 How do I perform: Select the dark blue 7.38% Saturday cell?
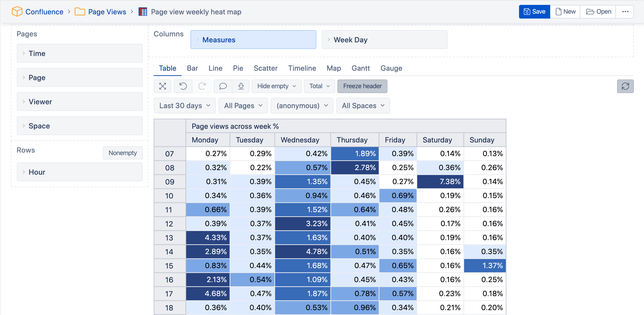pos(440,181)
